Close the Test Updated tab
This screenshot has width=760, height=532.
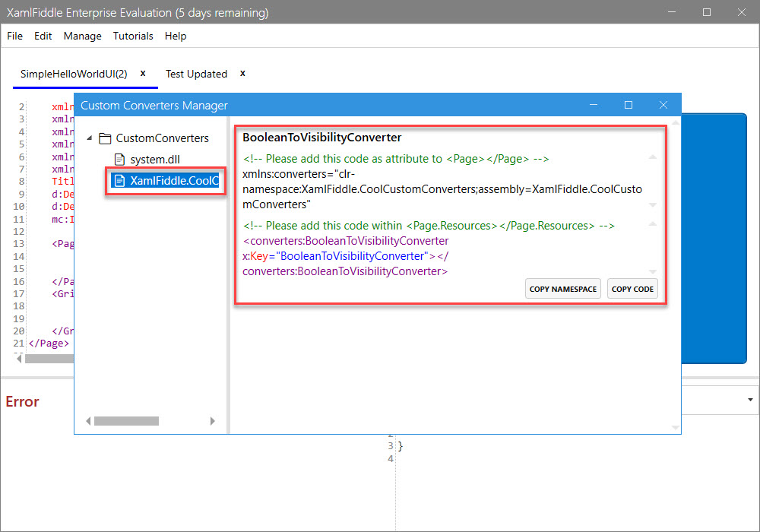(x=243, y=73)
